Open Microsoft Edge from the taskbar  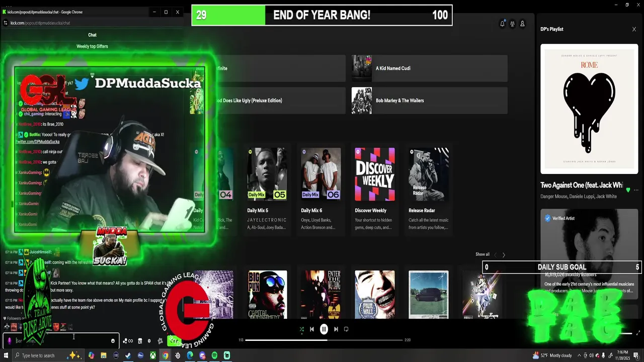(190, 355)
